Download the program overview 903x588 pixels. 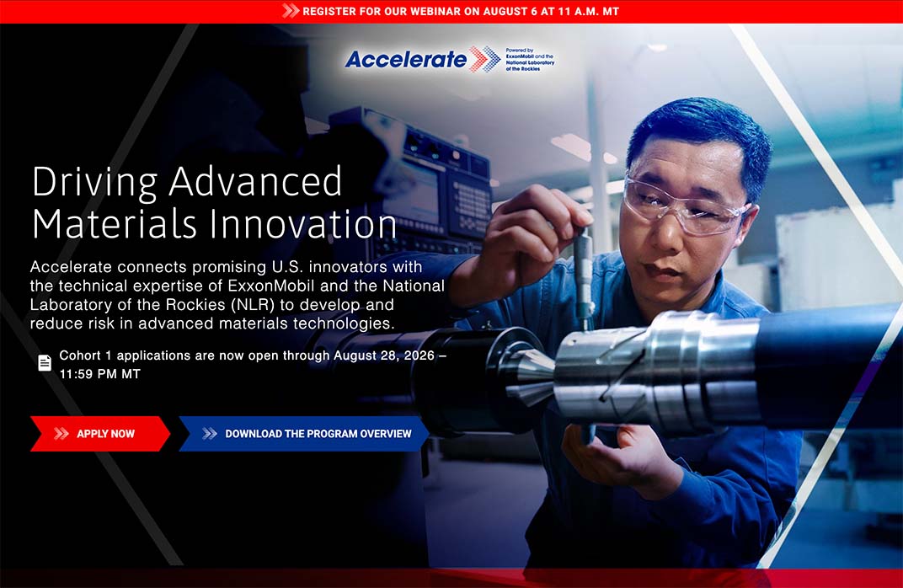(x=304, y=434)
